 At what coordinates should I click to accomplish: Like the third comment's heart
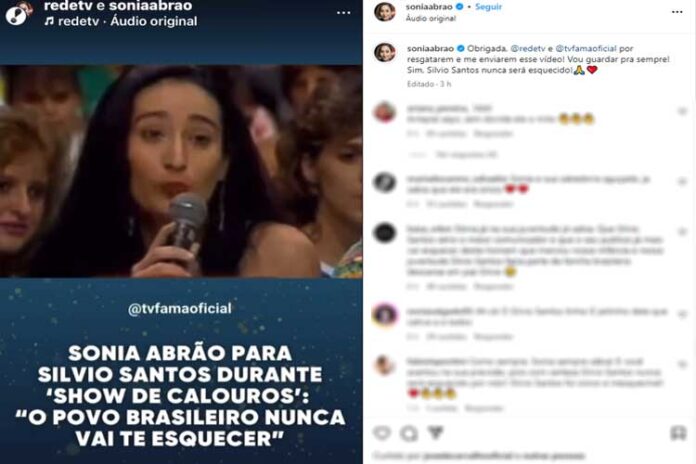pos(682,232)
